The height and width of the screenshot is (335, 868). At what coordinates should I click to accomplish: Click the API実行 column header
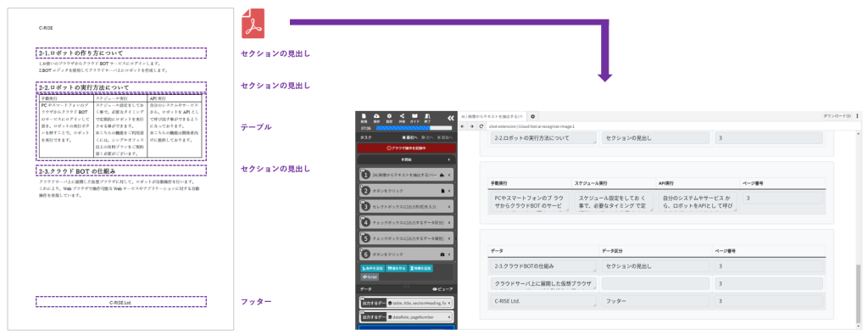pyautogui.click(x=666, y=182)
